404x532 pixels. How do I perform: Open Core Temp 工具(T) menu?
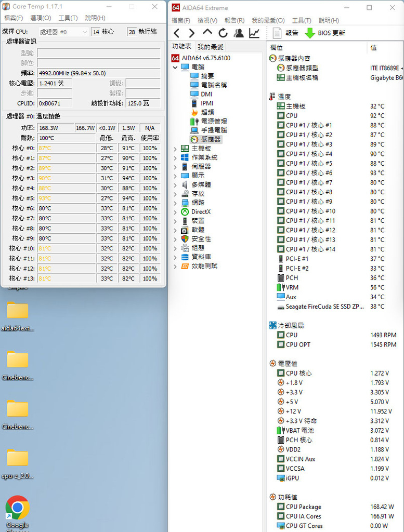point(68,18)
